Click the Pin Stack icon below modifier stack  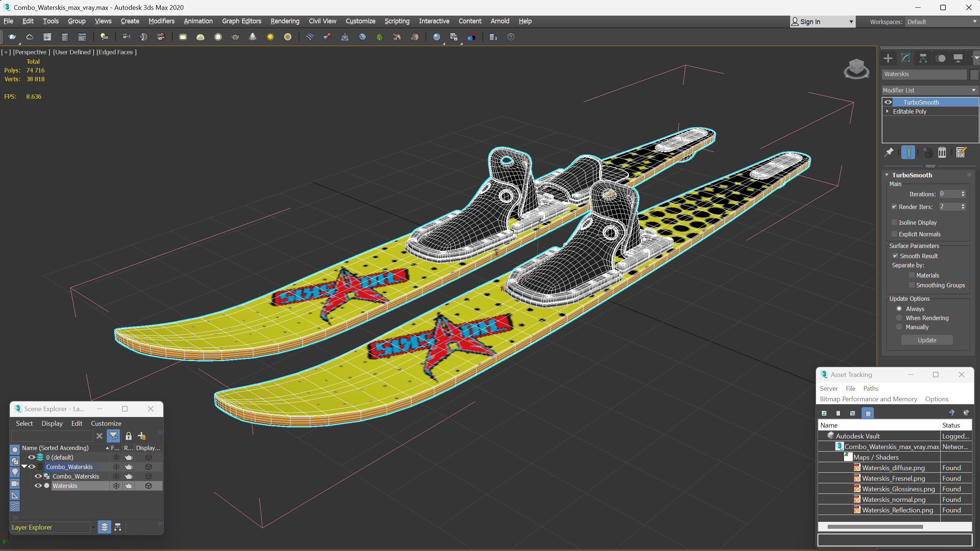[889, 153]
